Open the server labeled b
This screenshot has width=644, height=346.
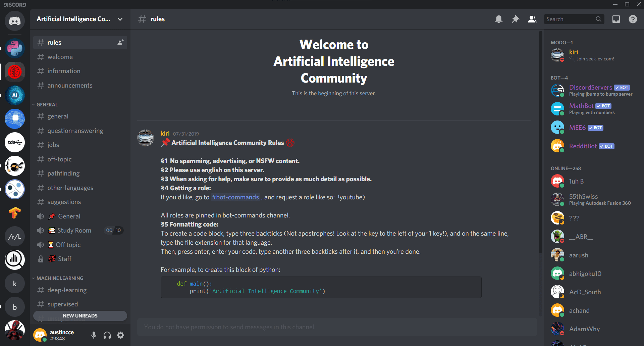pyautogui.click(x=15, y=307)
